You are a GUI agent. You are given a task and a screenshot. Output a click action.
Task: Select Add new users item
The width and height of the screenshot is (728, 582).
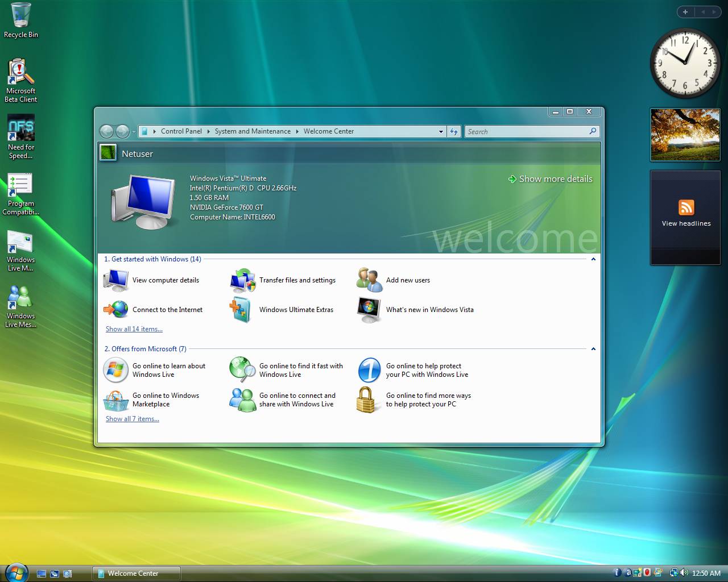pos(393,280)
